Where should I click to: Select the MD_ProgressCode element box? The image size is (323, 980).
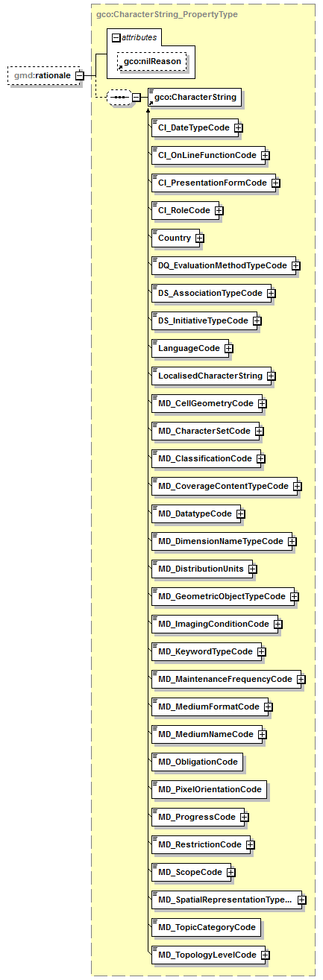coord(198,818)
